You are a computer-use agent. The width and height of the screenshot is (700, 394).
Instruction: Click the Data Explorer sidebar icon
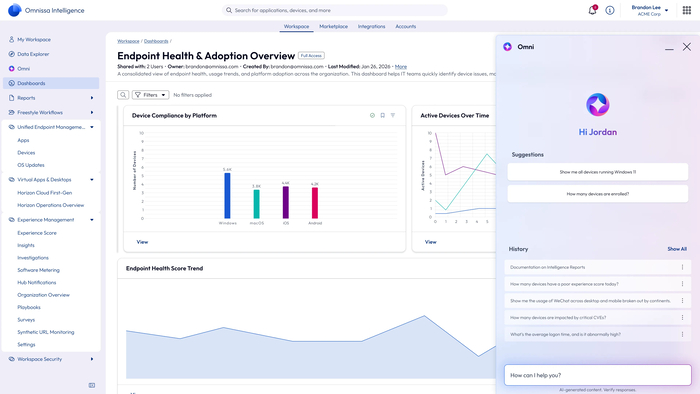click(12, 54)
